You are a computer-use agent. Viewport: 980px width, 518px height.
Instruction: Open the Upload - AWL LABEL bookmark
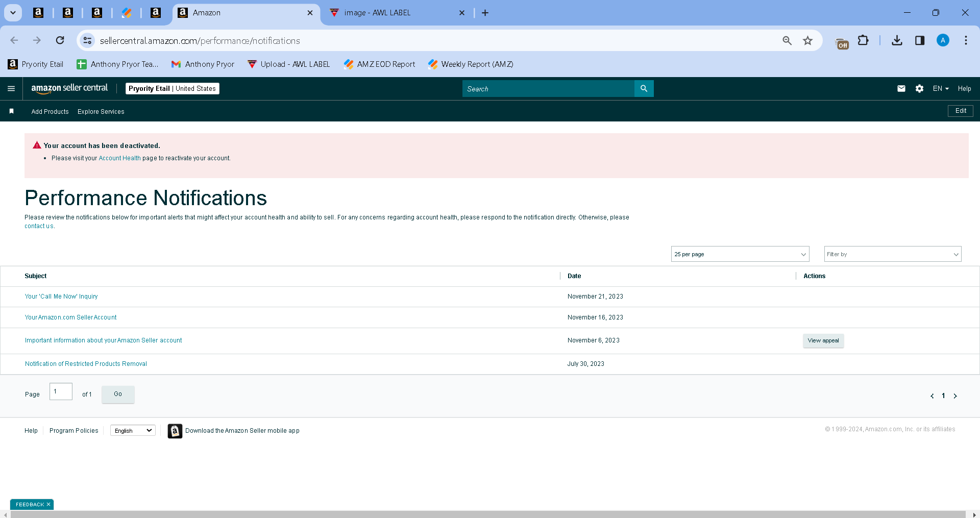[289, 64]
